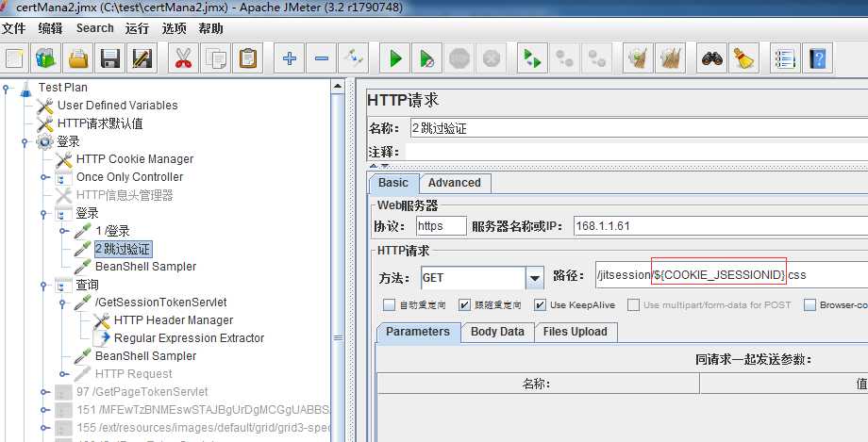
Task: Cut selection with the scissors icon
Action: tap(183, 58)
